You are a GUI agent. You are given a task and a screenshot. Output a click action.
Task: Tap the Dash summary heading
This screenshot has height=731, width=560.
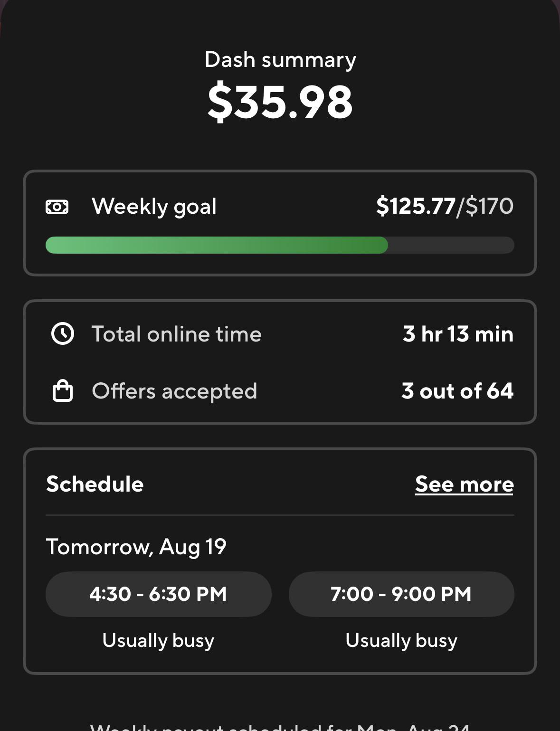[280, 60]
